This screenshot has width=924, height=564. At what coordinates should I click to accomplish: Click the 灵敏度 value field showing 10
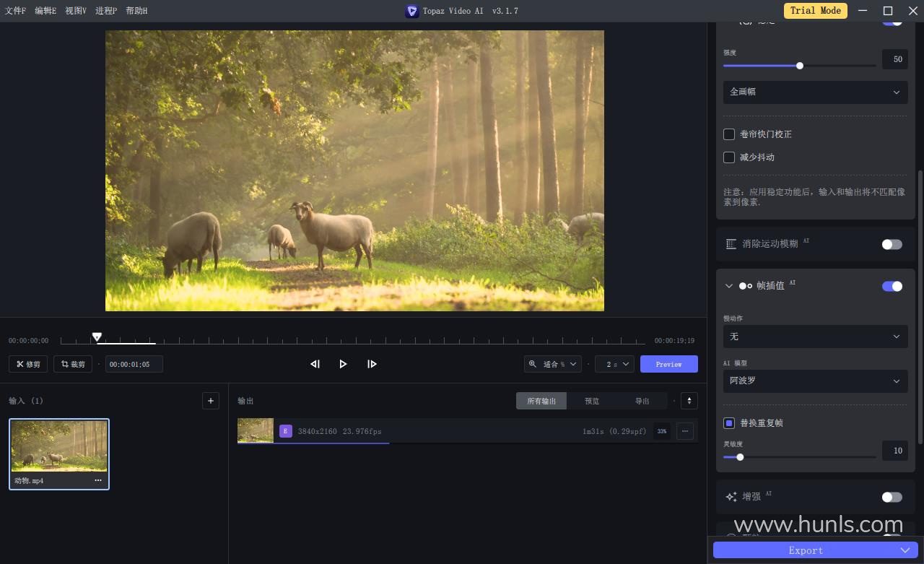pos(895,451)
